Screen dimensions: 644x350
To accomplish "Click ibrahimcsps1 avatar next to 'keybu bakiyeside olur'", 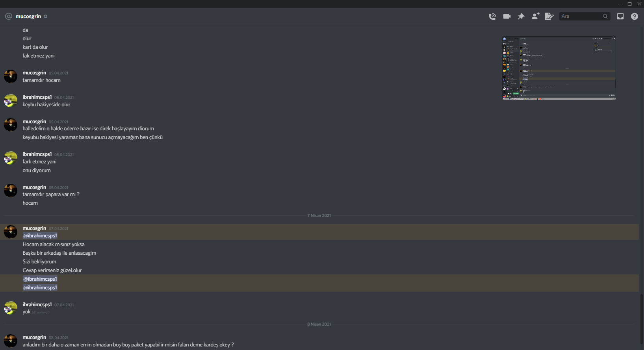I will 11,101.
